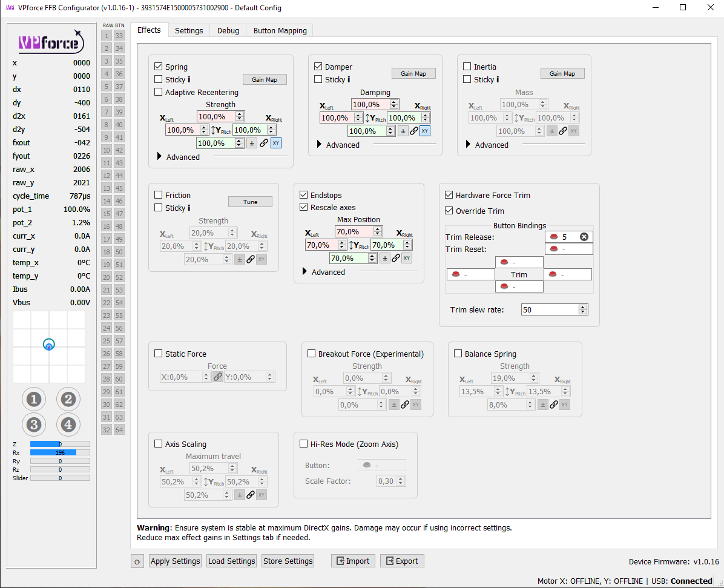Click the ± button in Endstops panel
724x588 pixels.
pos(384,258)
